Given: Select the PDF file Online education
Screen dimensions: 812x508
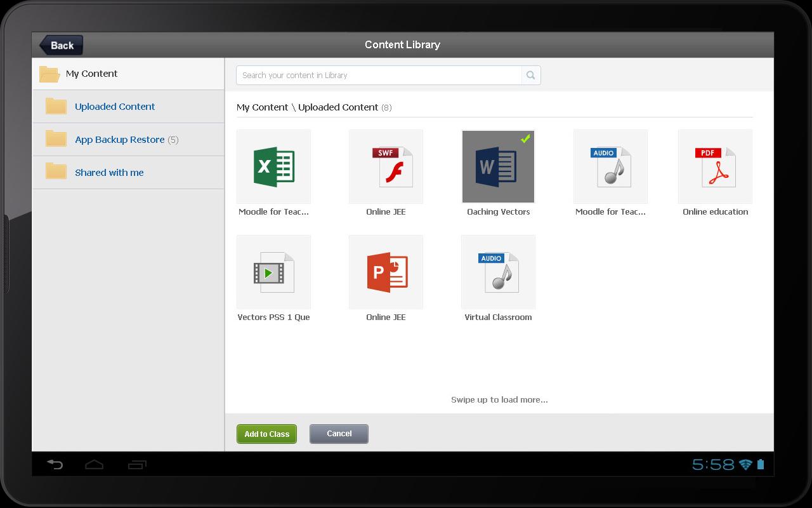Looking at the screenshot, I should click(715, 166).
